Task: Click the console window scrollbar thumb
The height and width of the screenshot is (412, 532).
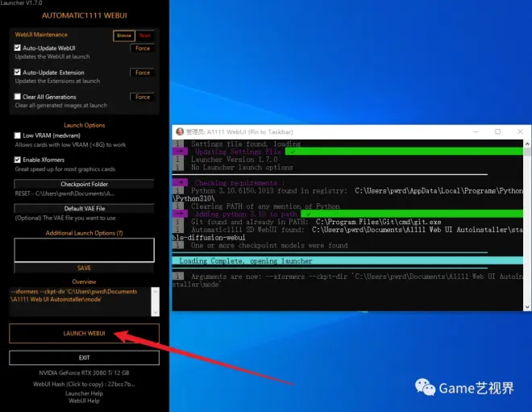Action: (527, 152)
